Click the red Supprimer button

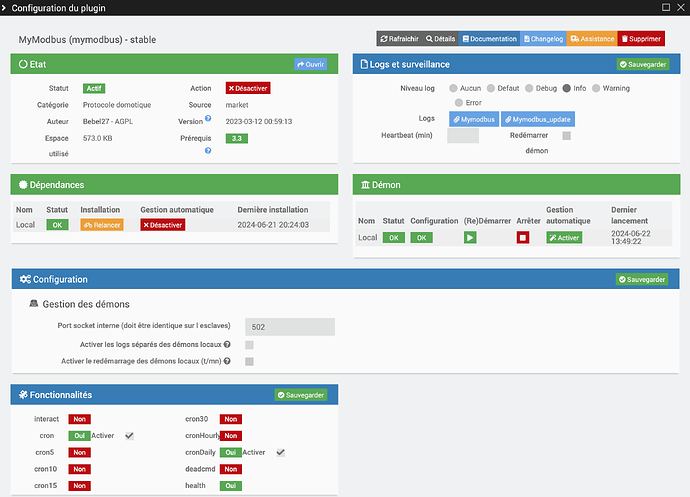pyautogui.click(x=641, y=39)
